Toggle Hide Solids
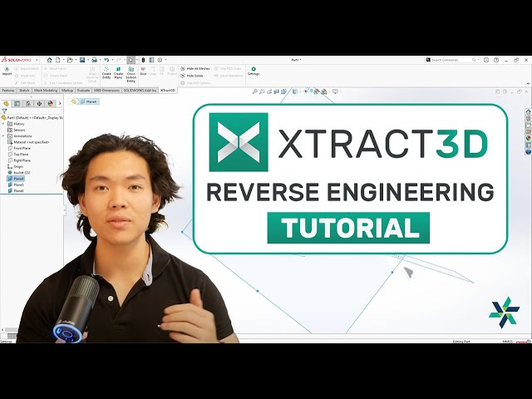 point(192,76)
